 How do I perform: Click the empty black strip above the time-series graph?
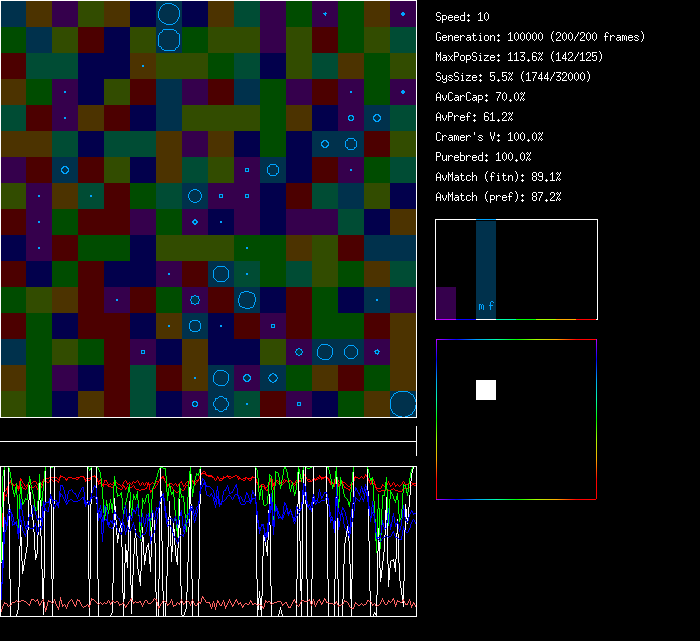tap(208, 431)
